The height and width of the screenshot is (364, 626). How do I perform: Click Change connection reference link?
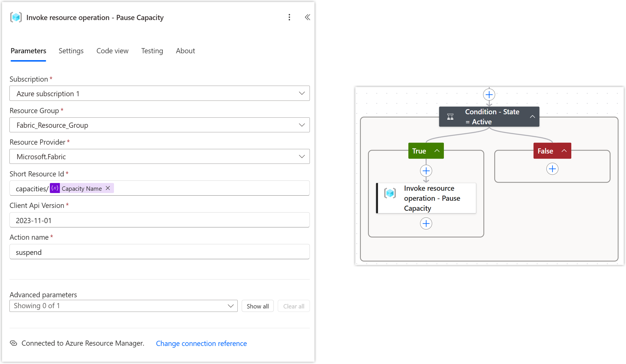(x=201, y=343)
